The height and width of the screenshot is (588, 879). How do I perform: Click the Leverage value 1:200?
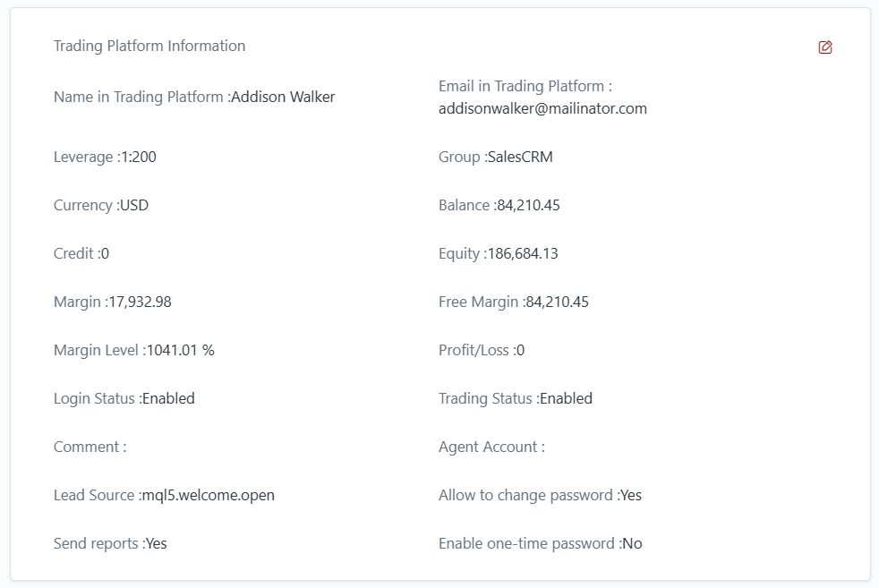click(x=139, y=157)
